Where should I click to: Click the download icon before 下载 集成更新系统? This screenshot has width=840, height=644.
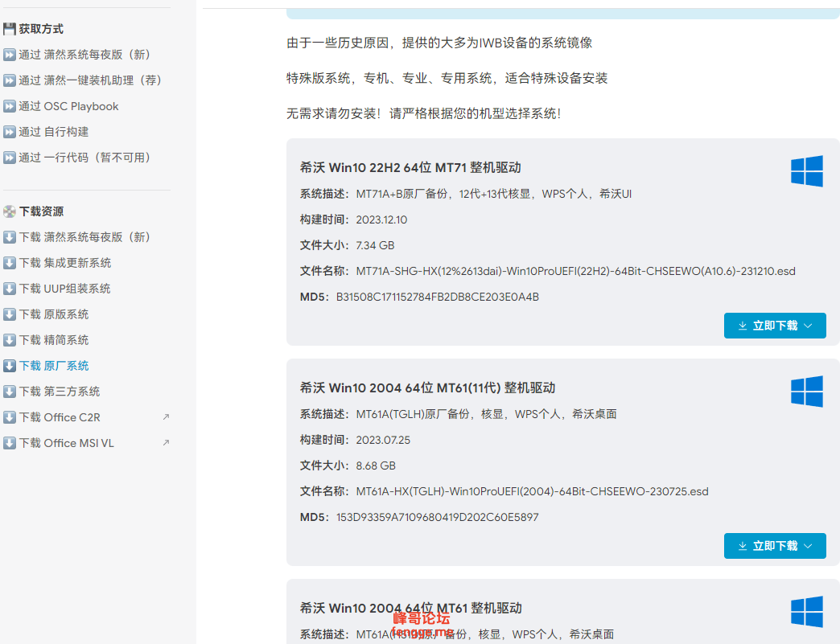9,263
